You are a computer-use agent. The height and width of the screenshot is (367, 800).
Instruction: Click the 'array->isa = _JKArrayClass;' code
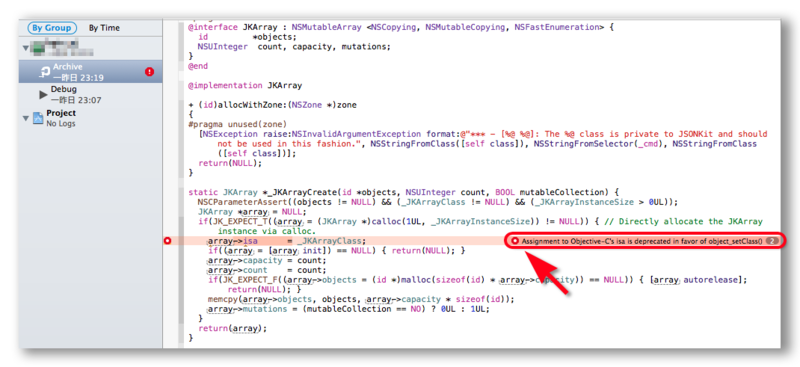click(287, 241)
